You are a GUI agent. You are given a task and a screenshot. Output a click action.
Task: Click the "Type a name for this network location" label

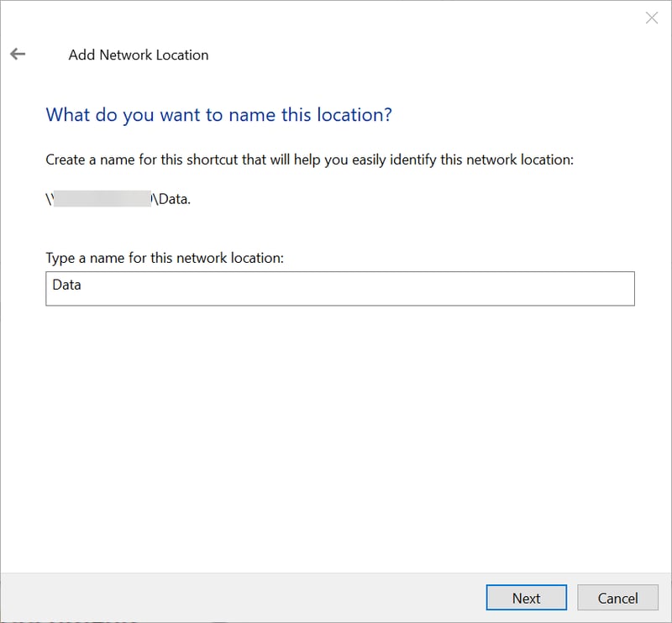point(165,258)
